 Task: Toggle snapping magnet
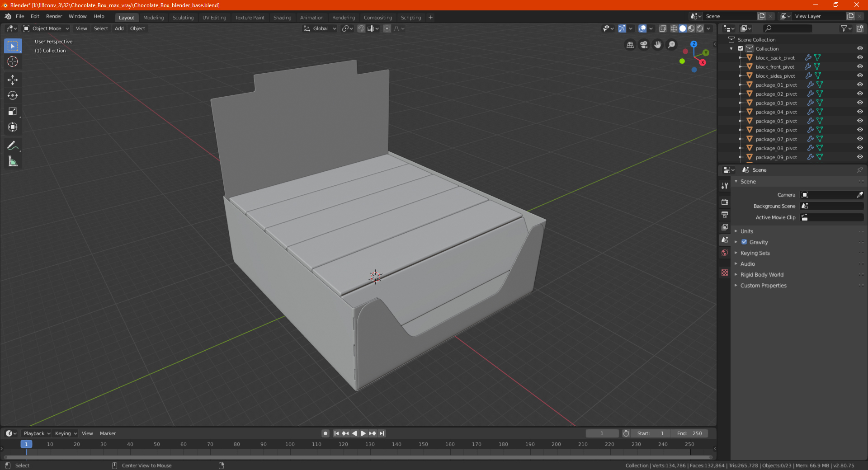[361, 28]
